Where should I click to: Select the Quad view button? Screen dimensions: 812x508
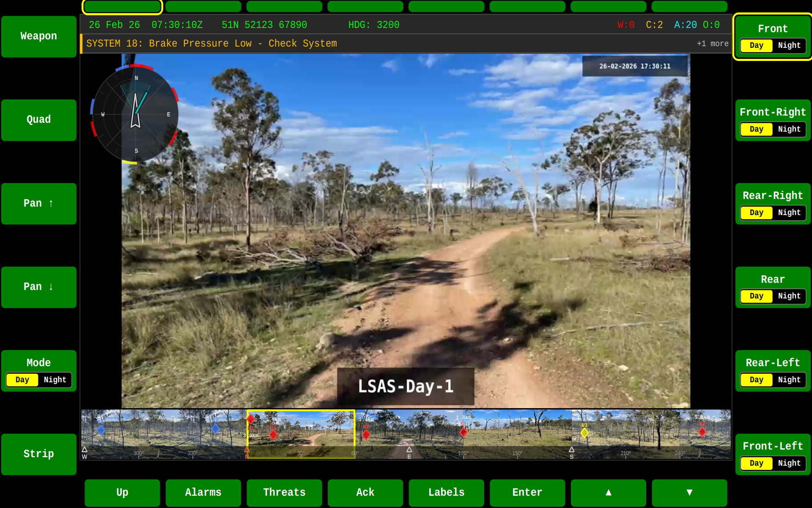coord(38,120)
